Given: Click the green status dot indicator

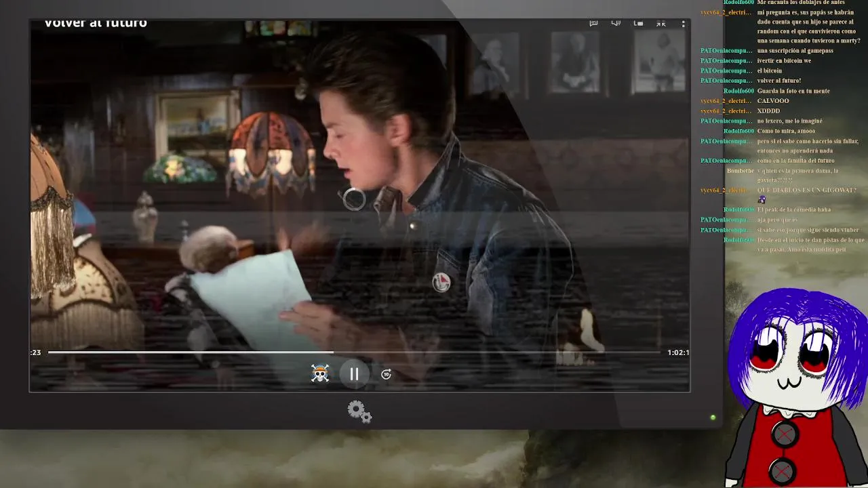Looking at the screenshot, I should tap(713, 418).
